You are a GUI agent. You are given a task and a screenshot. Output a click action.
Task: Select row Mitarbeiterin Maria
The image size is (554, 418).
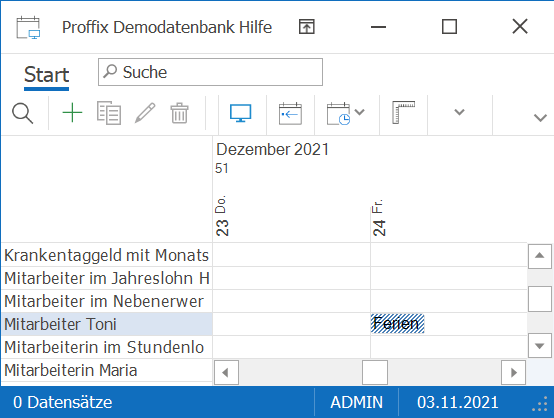click(106, 370)
